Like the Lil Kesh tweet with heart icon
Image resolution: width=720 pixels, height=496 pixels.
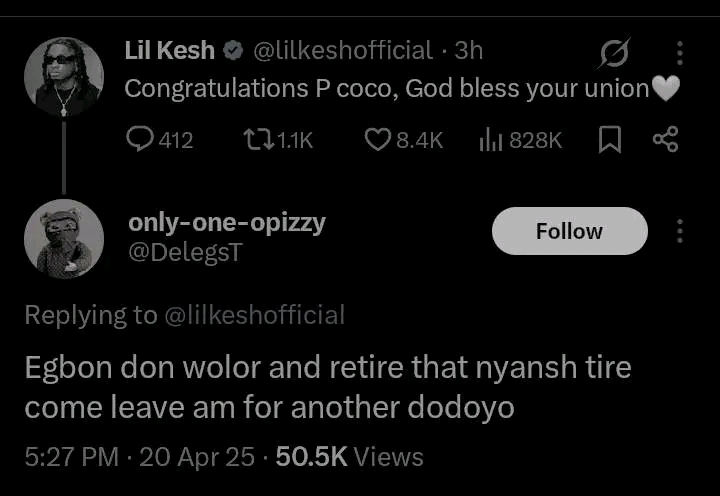tap(377, 140)
